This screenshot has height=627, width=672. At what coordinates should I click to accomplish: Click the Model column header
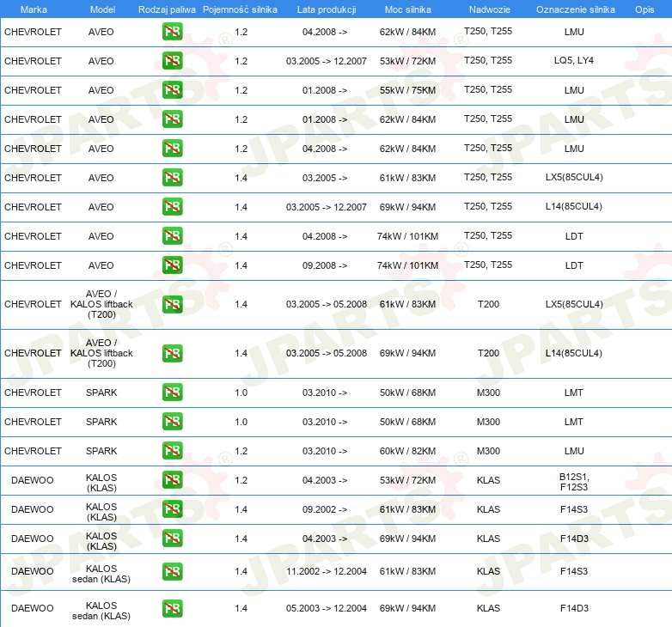tap(102, 9)
